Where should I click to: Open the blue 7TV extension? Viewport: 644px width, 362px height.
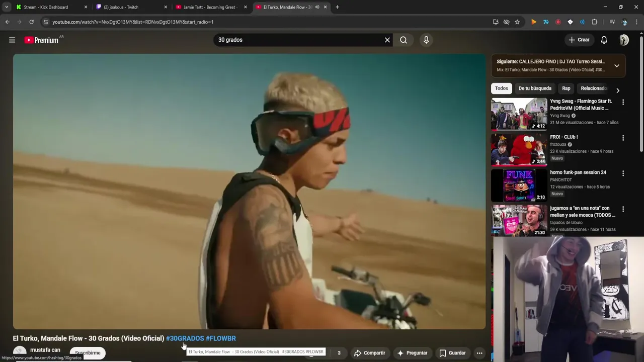point(546,22)
